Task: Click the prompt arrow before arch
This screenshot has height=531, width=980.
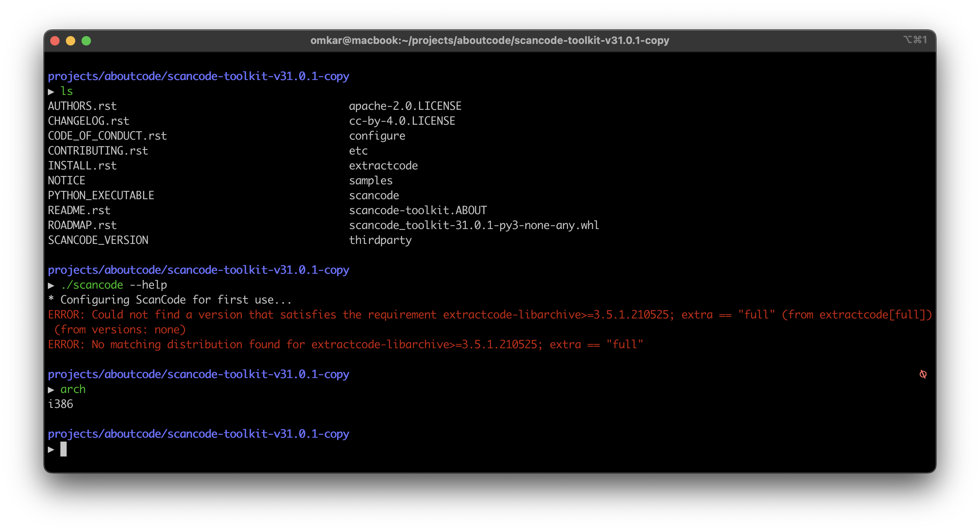Action: 51,390
